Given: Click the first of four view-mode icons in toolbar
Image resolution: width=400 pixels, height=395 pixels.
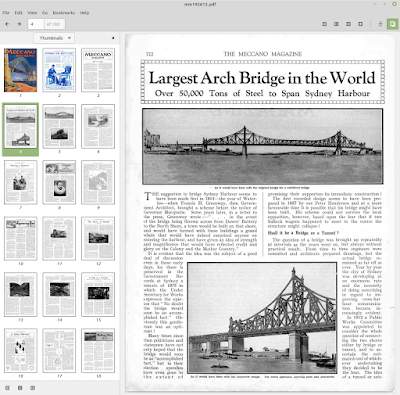Looking at the screenshot, I should tap(324, 24).
